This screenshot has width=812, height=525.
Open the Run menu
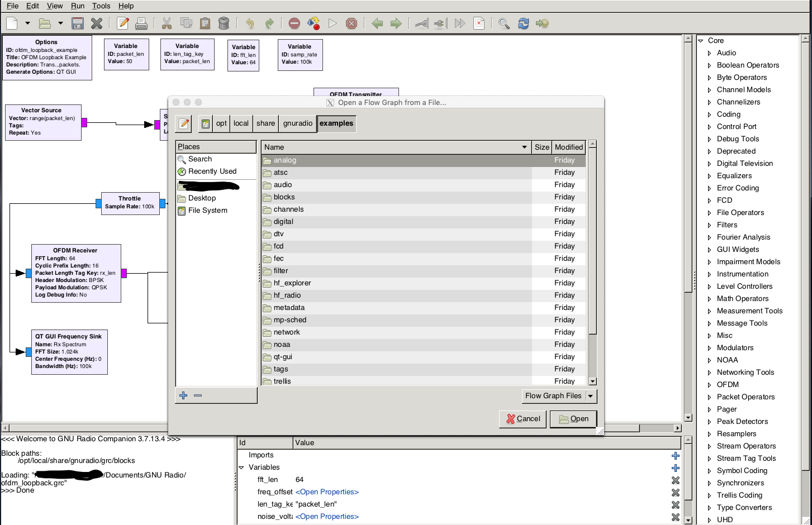pos(78,6)
